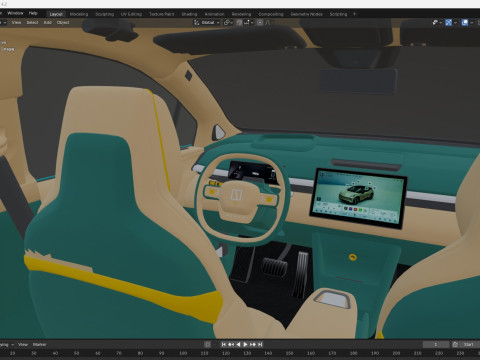Jump to the last frame
This screenshot has width=480, height=360.
click(260, 344)
